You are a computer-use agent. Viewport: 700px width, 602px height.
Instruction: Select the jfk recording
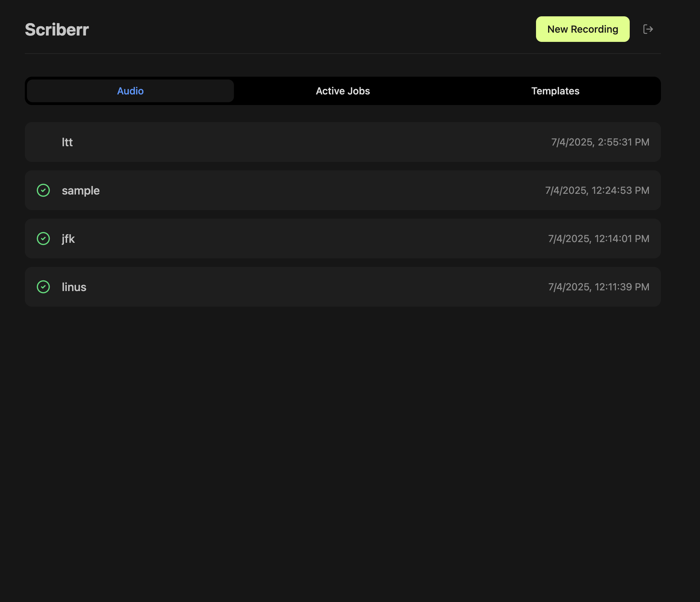tap(343, 239)
